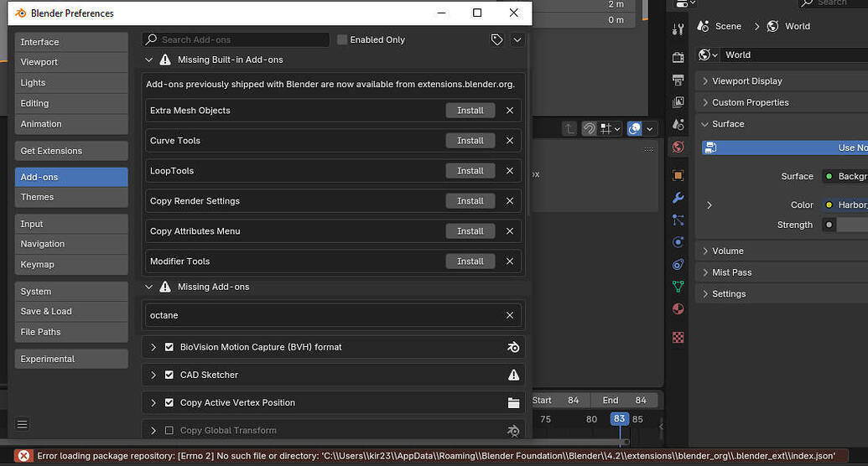Click Blender logo icon on BioVision row
Screen dimensions: 868x466
pyautogui.click(x=513, y=347)
